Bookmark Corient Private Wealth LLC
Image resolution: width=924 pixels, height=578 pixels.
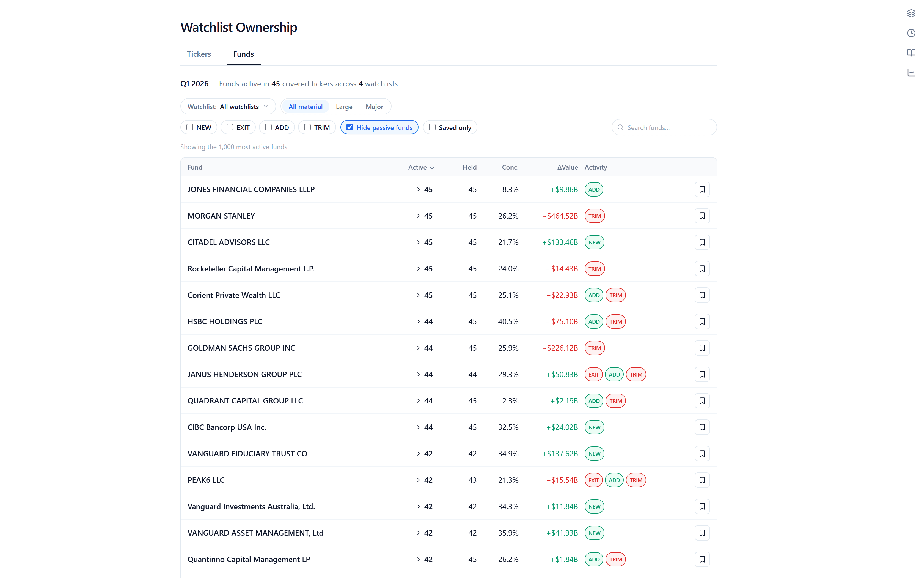click(702, 295)
